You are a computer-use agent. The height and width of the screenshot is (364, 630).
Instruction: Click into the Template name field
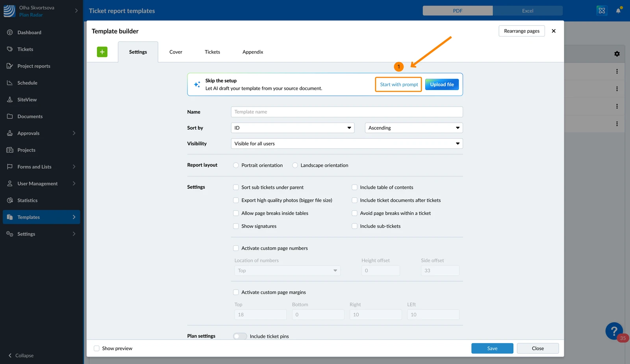347,112
